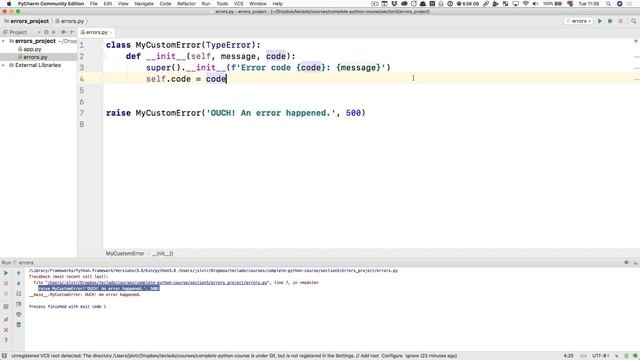Viewport: 640px width, 360px height.
Task: Click the volume icon in menu bar
Action: coord(535,4)
